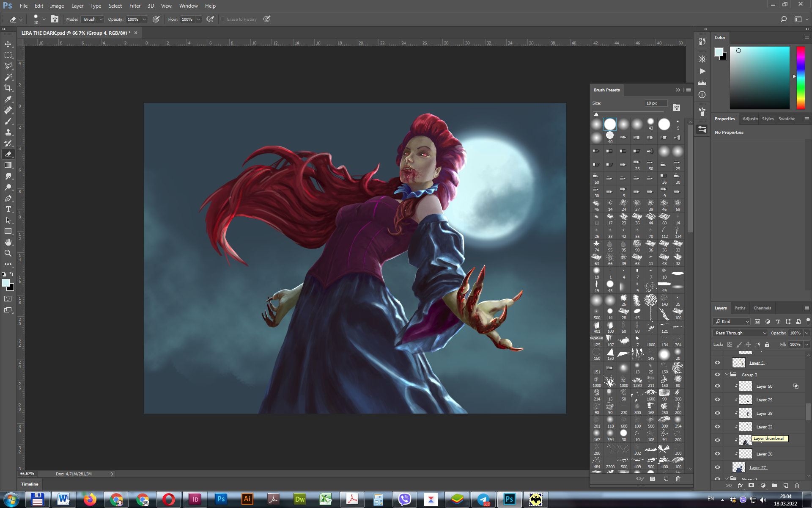Screen dimensions: 812x508
Task: Add a layer style fx
Action: (740, 486)
